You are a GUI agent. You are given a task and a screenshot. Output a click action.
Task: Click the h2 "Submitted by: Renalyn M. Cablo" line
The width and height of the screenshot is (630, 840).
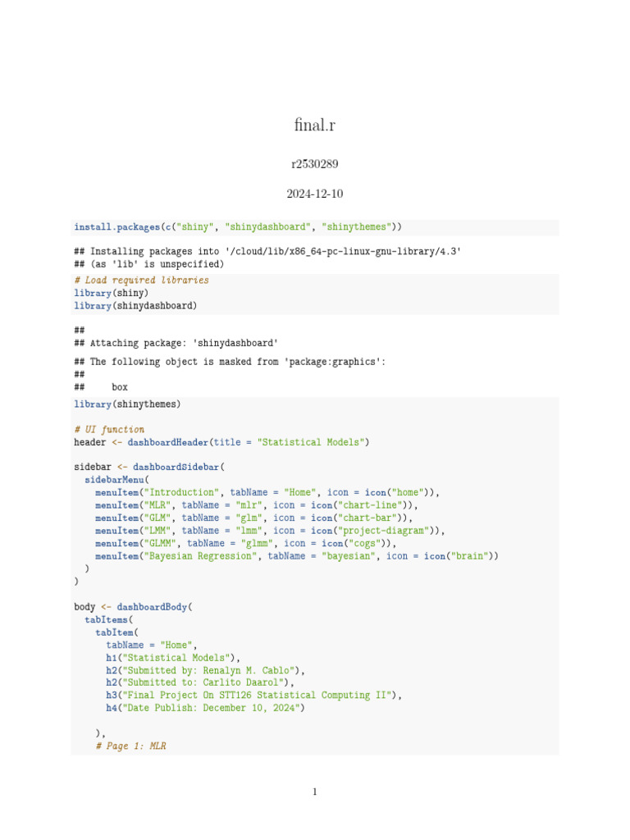205,669
